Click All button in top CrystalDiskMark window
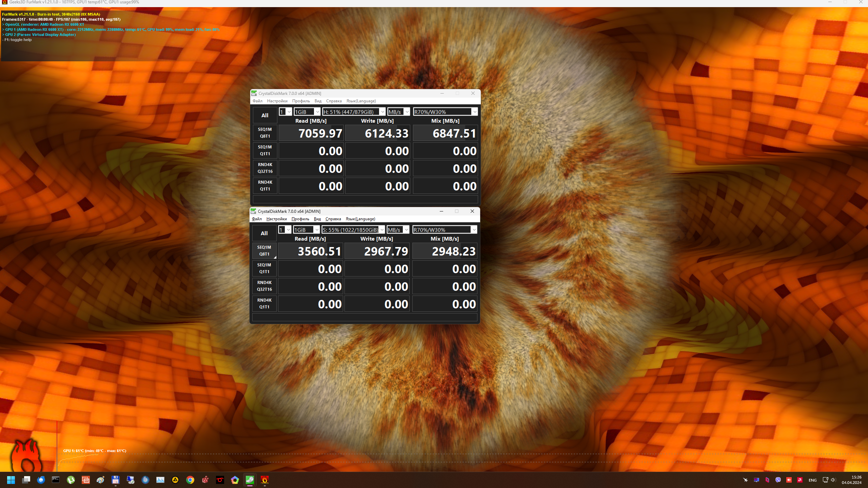 [x=265, y=115]
